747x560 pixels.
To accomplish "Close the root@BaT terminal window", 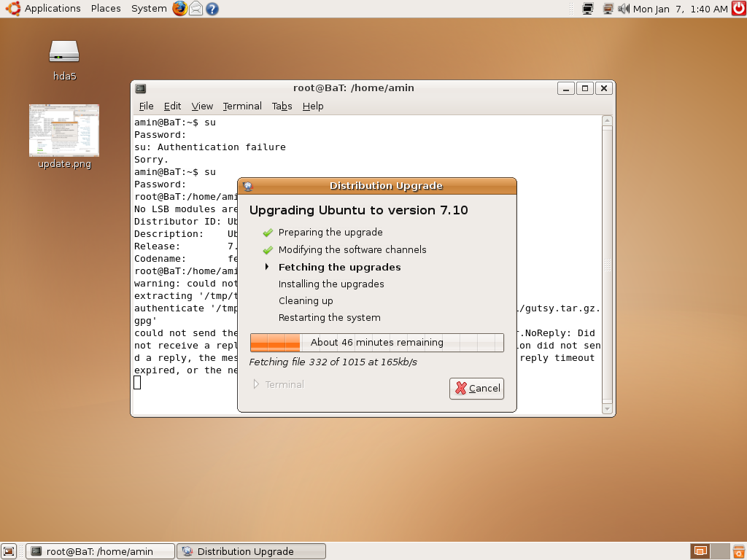I will point(604,88).
